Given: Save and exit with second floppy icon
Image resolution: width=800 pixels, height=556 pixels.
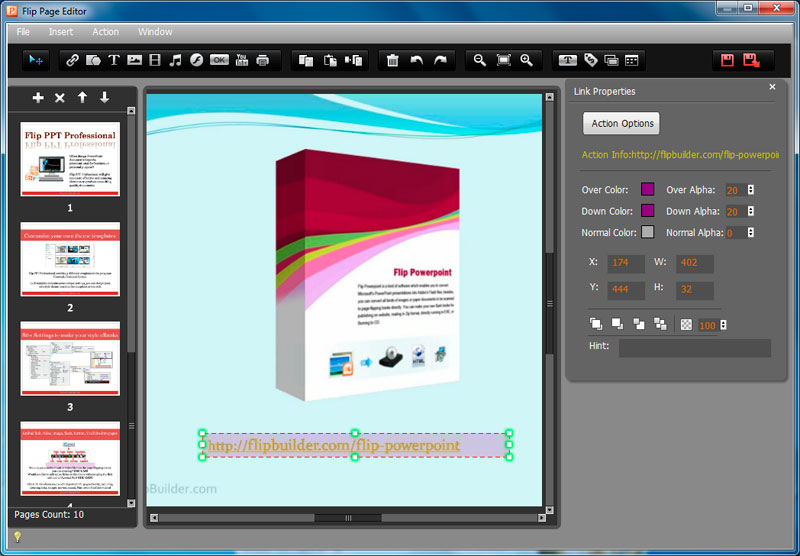Looking at the screenshot, I should coord(752,60).
